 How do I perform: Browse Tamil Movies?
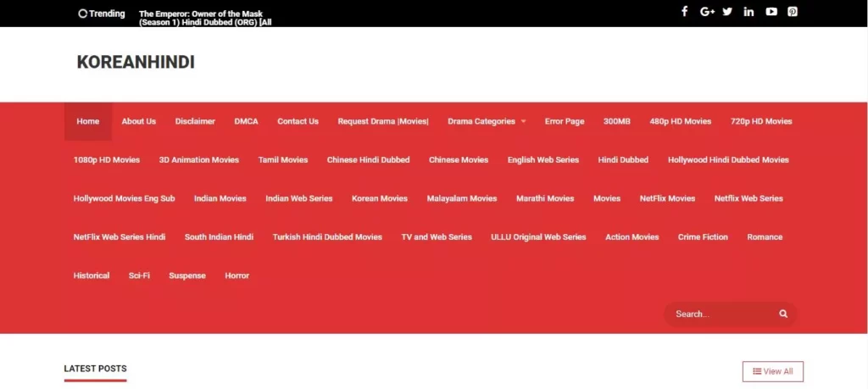point(283,160)
